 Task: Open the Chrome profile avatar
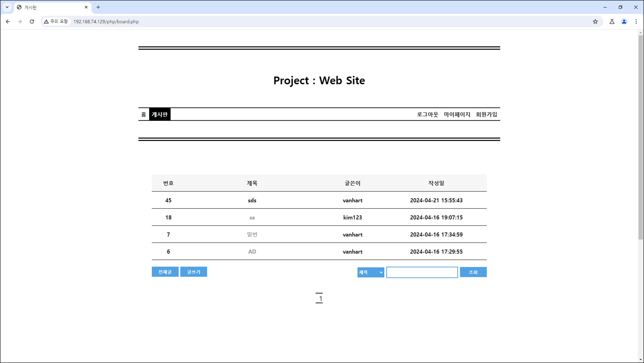click(624, 21)
